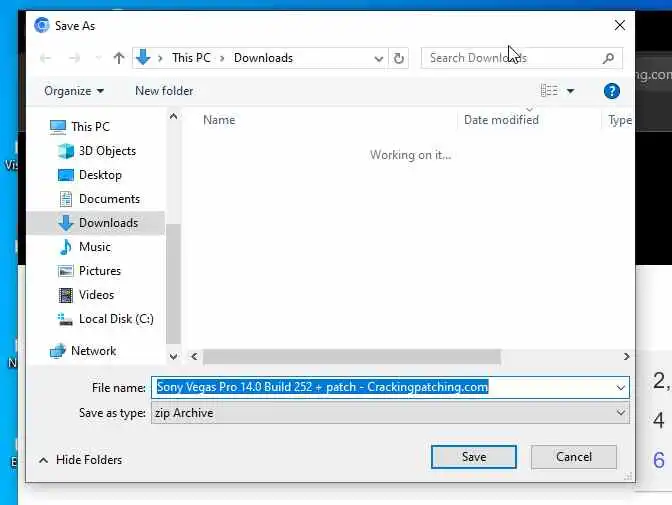The width and height of the screenshot is (672, 505).
Task: Expand the address bar history dropdown
Action: [378, 58]
